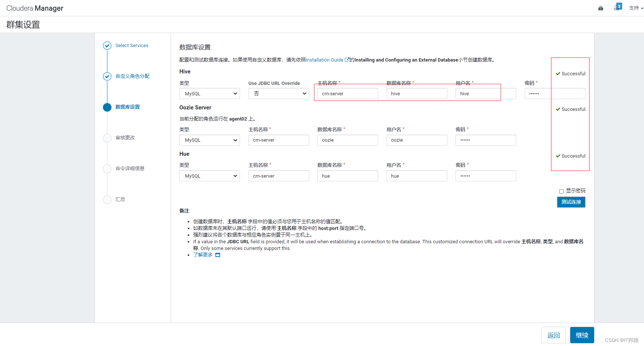Click Oozie password field
Viewport: 644px width, 346px height.
tap(486, 140)
